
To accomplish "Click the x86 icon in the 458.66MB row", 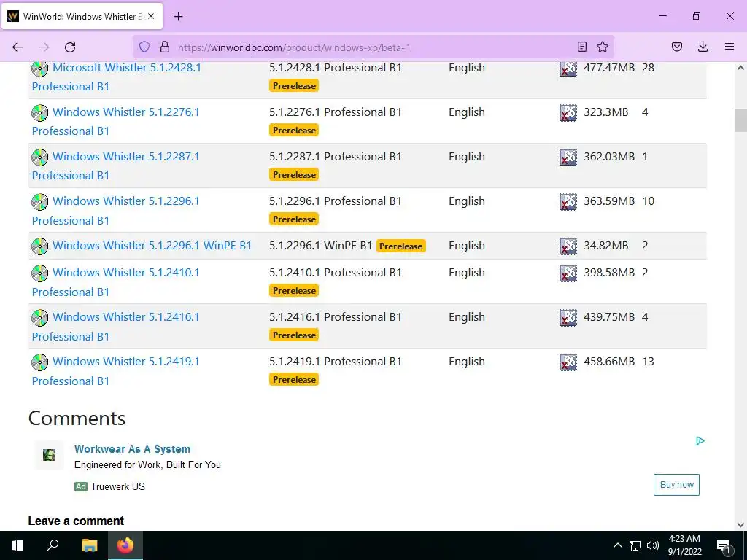I will point(568,362).
